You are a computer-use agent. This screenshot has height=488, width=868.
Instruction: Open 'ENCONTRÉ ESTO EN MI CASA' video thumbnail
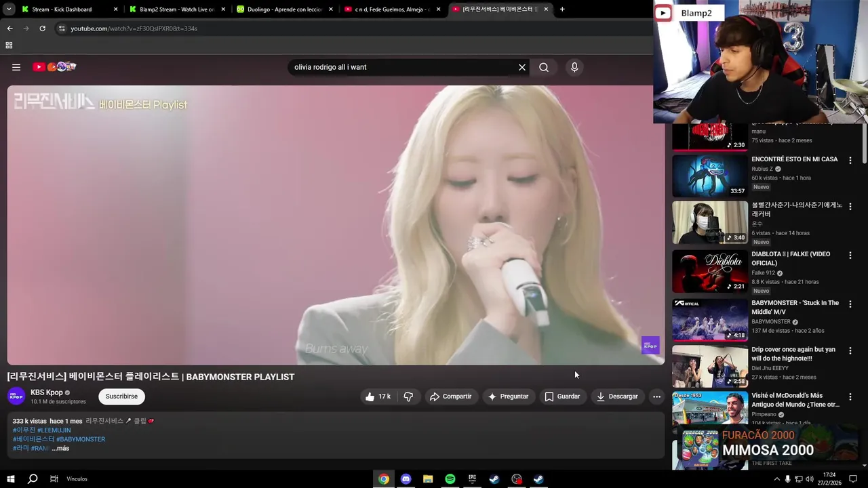709,175
